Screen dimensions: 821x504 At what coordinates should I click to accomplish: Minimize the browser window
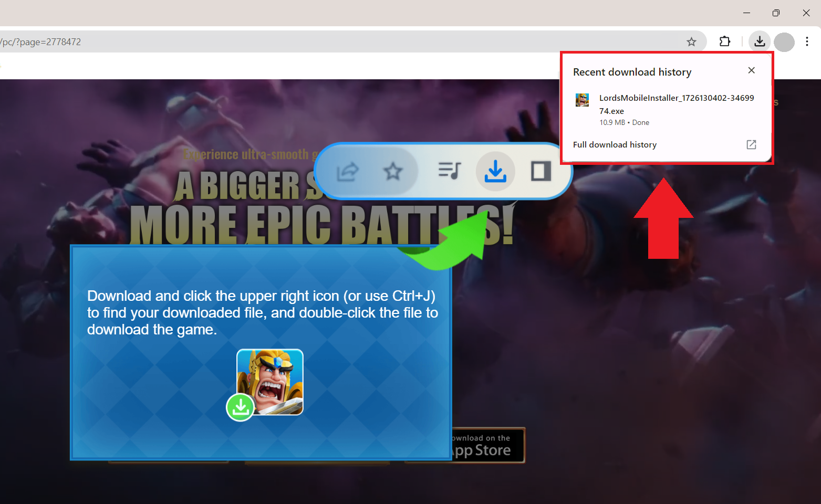tap(746, 13)
